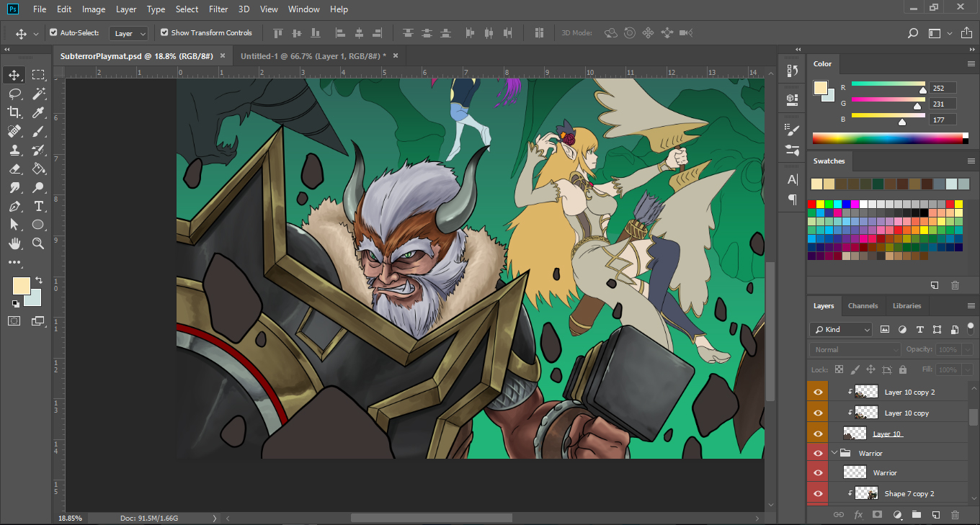Open the Swatches panel menu
Image resolution: width=980 pixels, height=525 pixels.
coord(971,161)
